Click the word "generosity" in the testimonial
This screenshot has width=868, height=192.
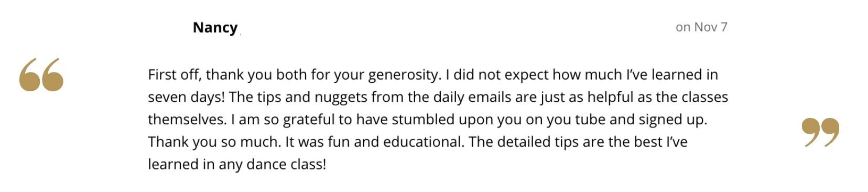tap(403, 75)
